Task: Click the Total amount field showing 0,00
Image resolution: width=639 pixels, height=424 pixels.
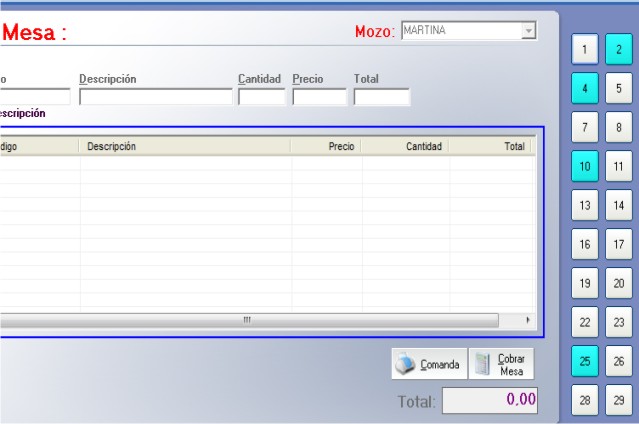Action: 490,400
